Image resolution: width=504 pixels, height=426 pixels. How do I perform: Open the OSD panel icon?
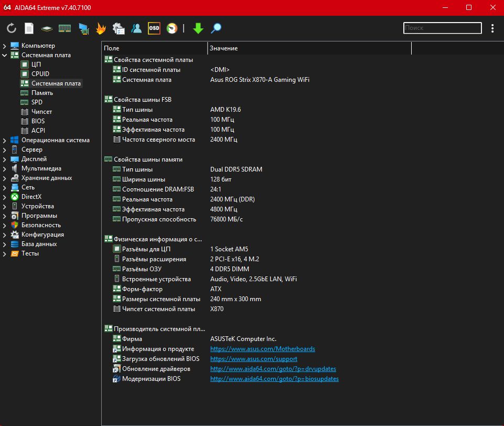(x=154, y=28)
